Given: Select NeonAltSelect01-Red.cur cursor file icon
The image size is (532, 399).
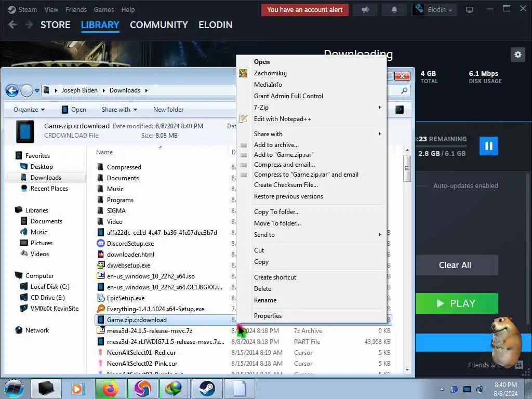Looking at the screenshot, I should click(x=100, y=353).
